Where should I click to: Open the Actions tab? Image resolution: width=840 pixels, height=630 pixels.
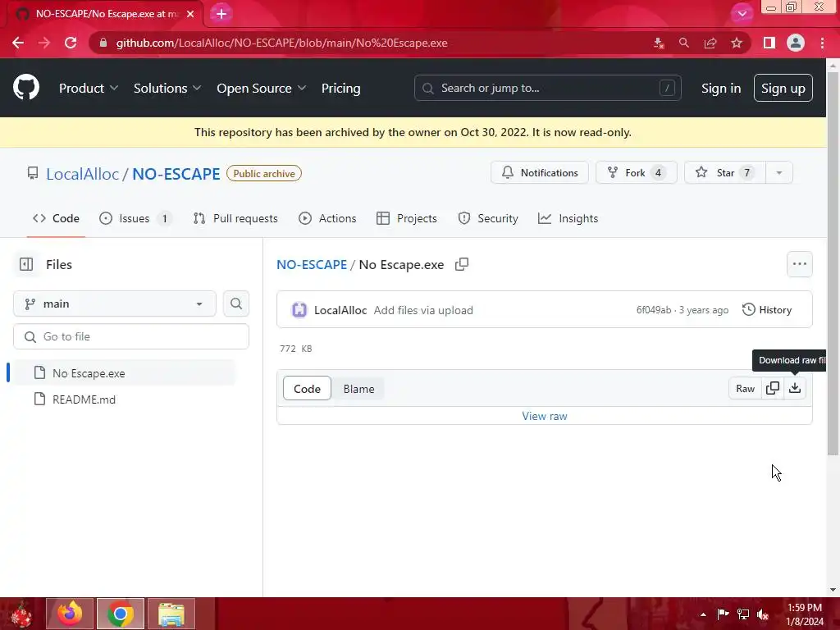[x=327, y=218]
